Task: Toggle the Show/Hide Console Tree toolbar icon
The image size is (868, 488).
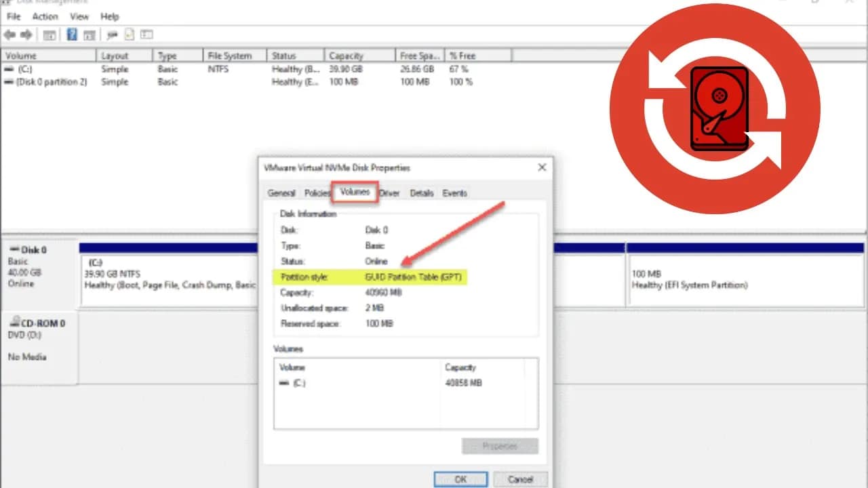Action: (50, 35)
